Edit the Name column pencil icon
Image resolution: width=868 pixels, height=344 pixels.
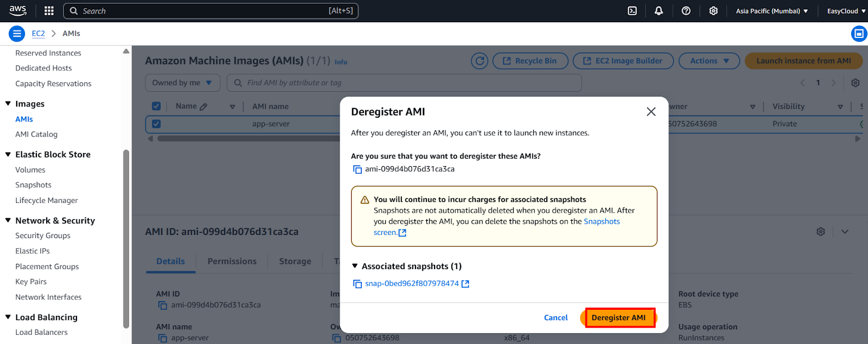pyautogui.click(x=203, y=107)
